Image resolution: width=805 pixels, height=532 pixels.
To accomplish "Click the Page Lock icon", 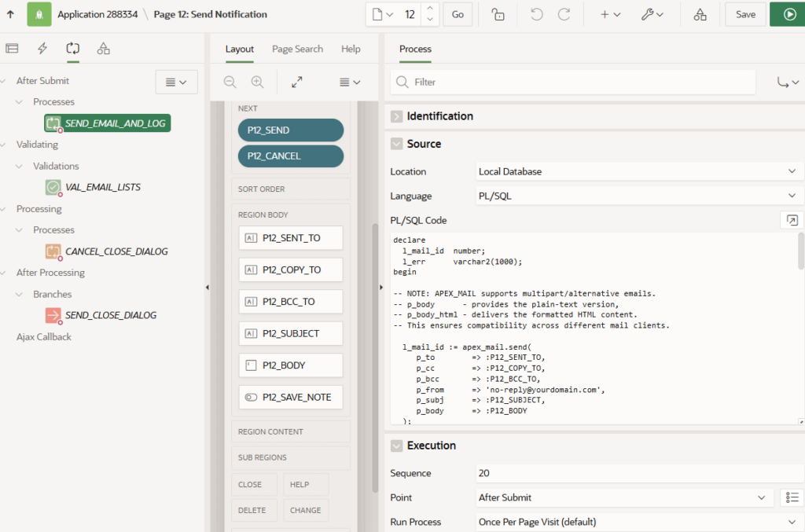I will coord(498,14).
